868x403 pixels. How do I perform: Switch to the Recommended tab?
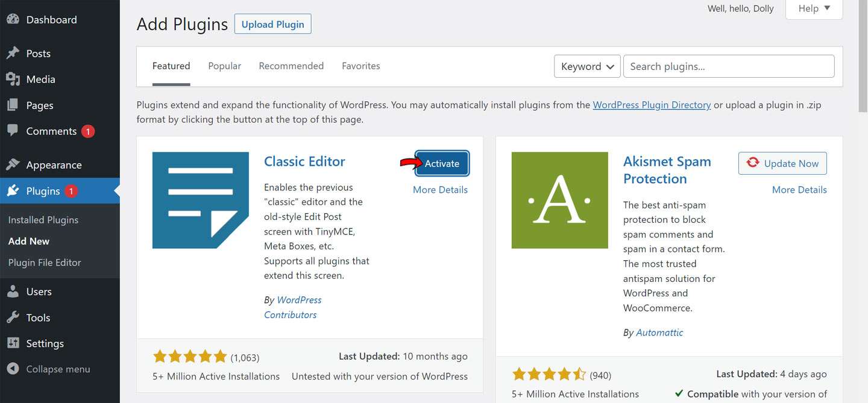coord(291,66)
